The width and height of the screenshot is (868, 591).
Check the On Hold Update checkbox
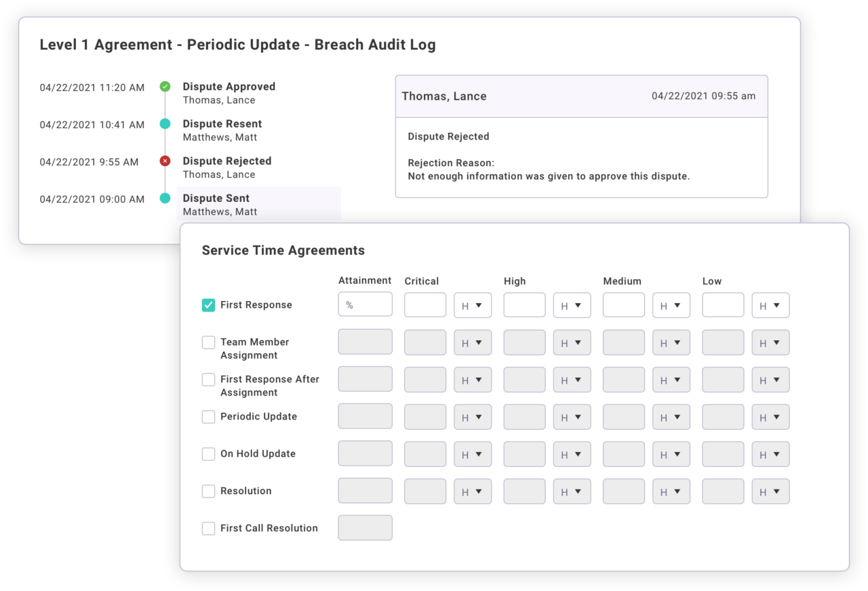pyautogui.click(x=208, y=454)
